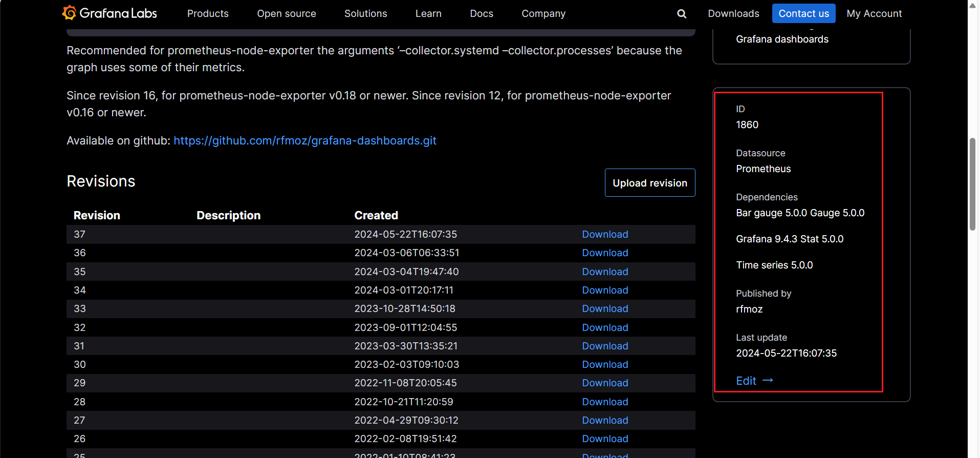Download revision 28
Image resolution: width=980 pixels, height=458 pixels.
tap(605, 402)
